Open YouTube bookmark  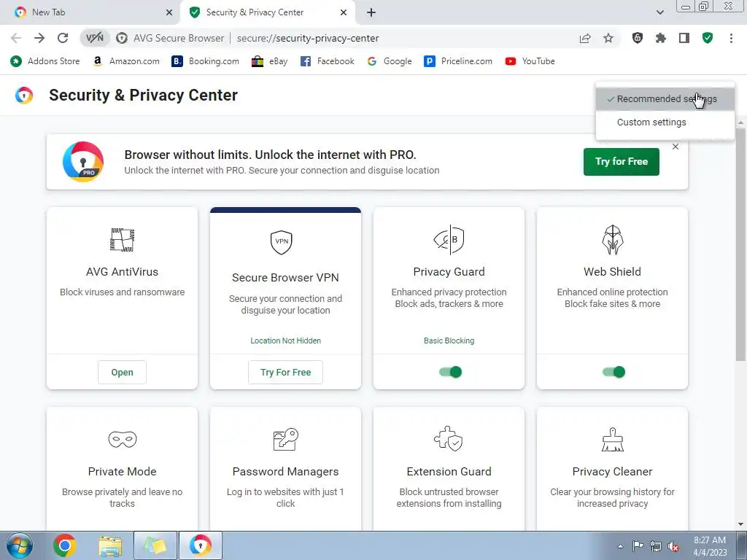click(530, 61)
